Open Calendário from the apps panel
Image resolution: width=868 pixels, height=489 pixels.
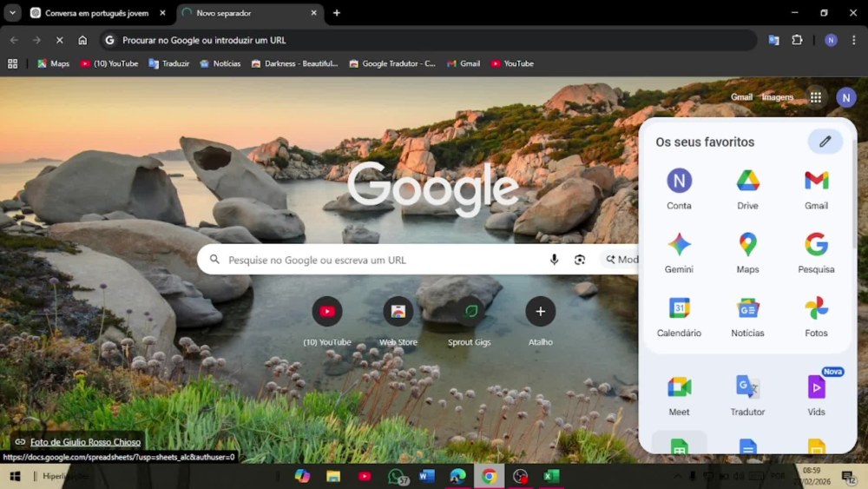pyautogui.click(x=679, y=317)
